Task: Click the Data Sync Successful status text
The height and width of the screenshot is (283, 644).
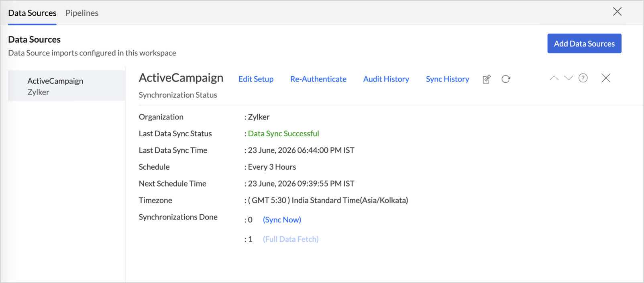Action: click(283, 133)
